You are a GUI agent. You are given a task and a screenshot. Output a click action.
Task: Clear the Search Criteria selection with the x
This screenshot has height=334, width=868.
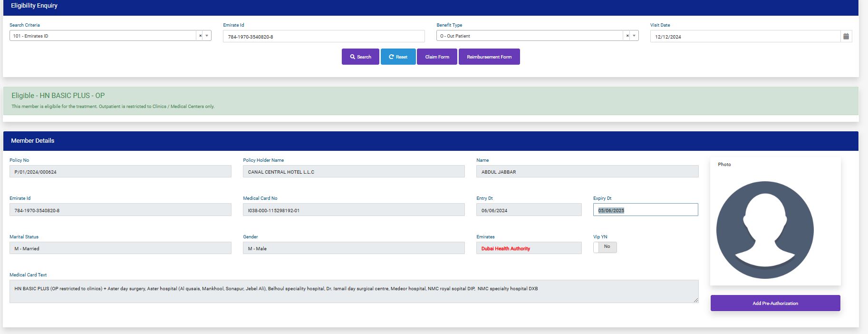200,36
